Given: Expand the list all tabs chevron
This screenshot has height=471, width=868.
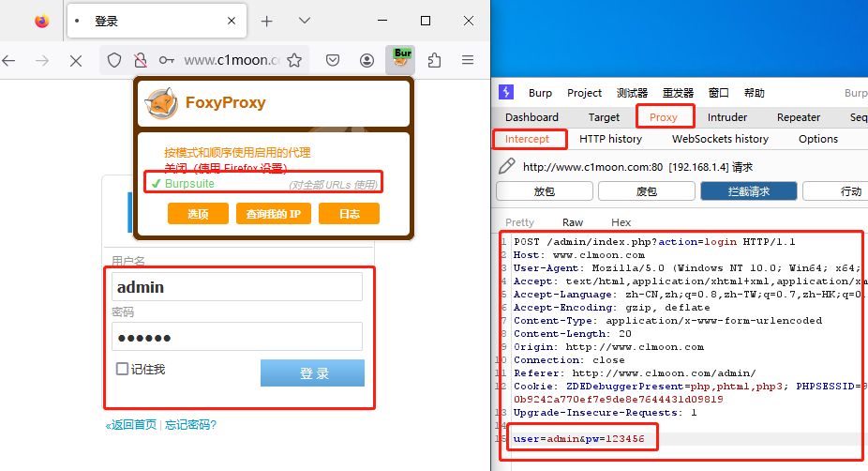Looking at the screenshot, I should tap(305, 21).
